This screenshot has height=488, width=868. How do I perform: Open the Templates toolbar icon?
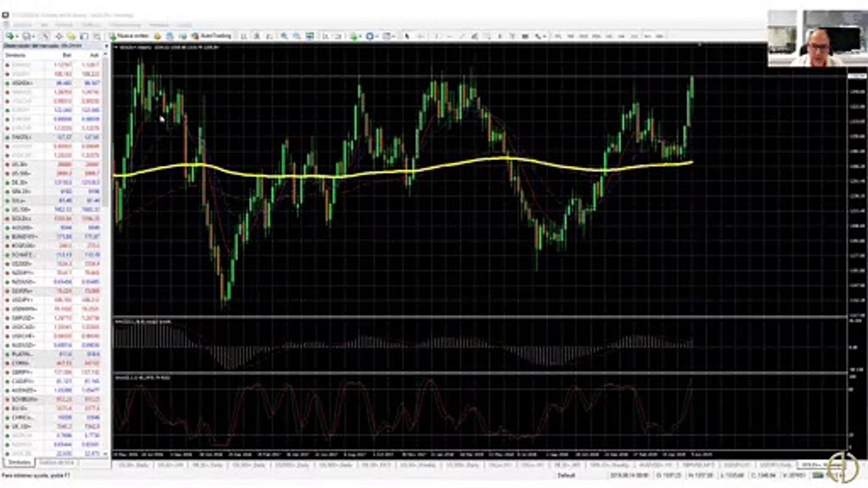(x=387, y=36)
